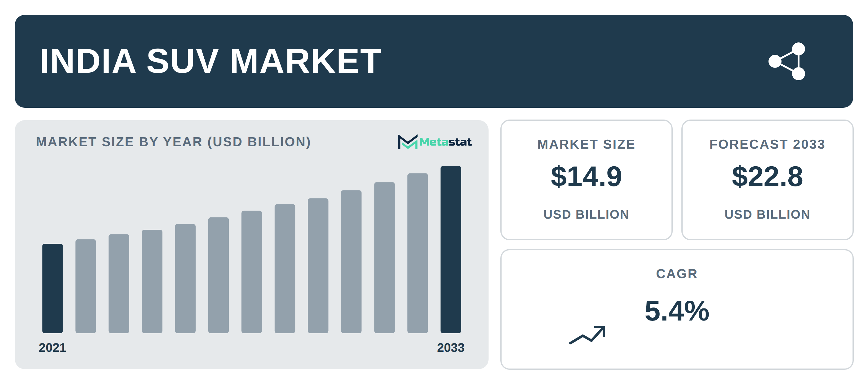Viewport: 868px width, 384px height.
Task: Click USD BILLION under the $22.8 value
Action: (x=767, y=214)
